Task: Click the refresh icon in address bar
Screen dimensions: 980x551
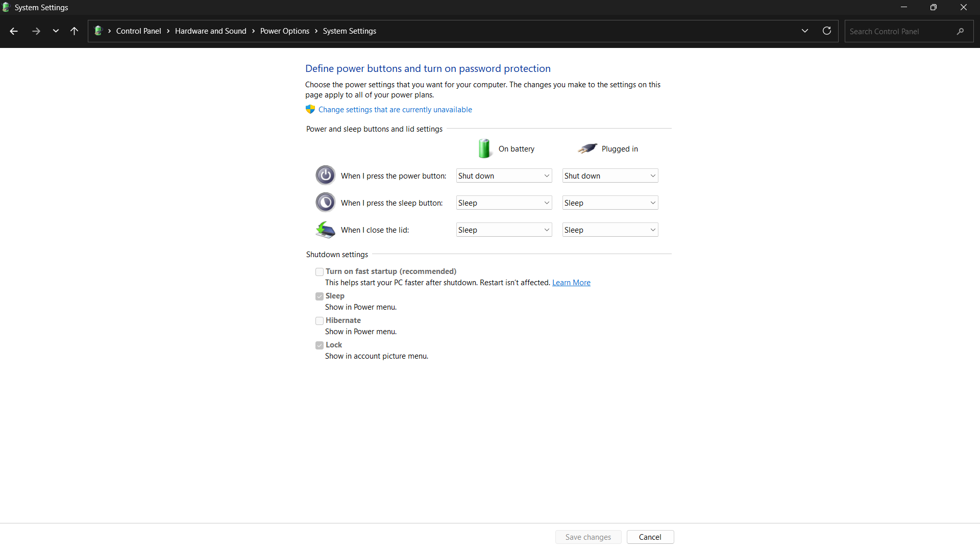Action: [x=827, y=31]
